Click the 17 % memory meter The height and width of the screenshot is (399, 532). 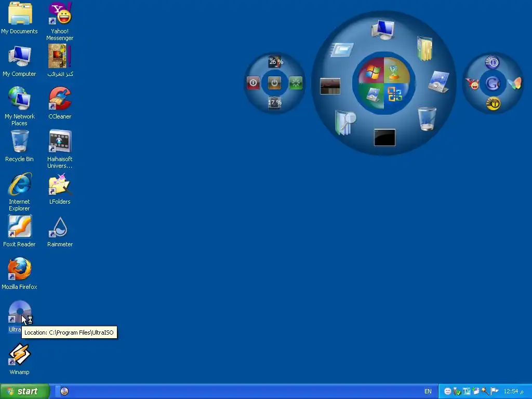274,102
